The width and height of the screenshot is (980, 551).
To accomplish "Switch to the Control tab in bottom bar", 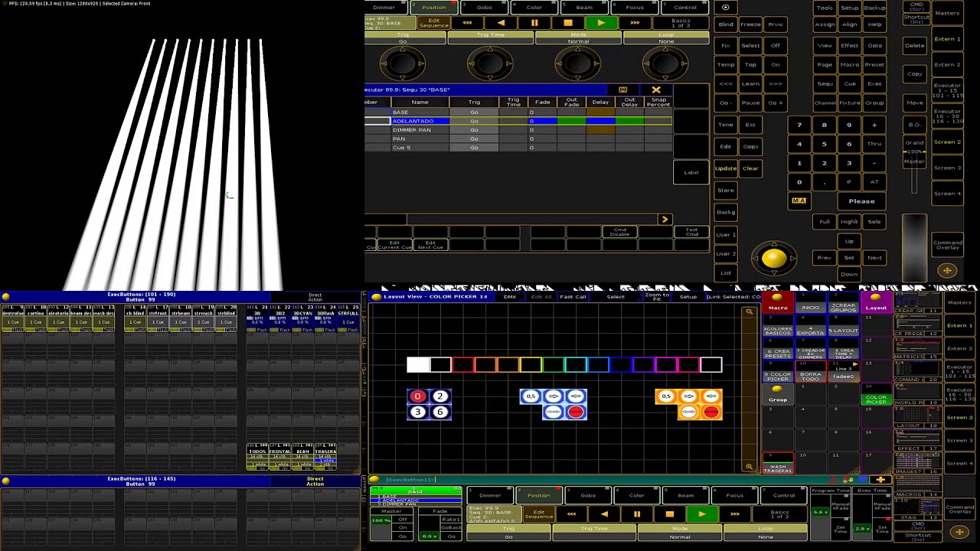I will tap(783, 496).
